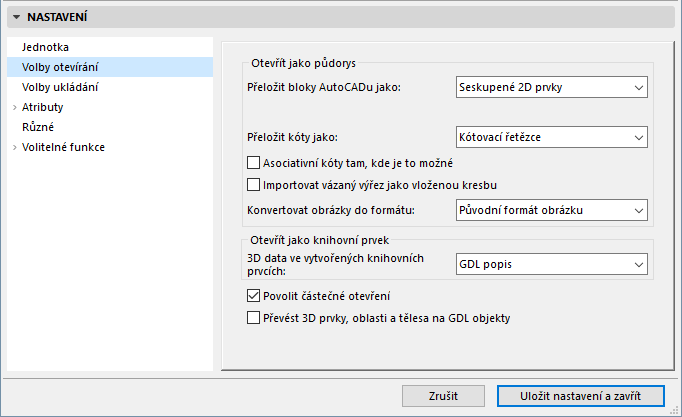The width and height of the screenshot is (682, 417).
Task: Open the Přeložit kóty jako dropdown
Action: [x=551, y=138]
